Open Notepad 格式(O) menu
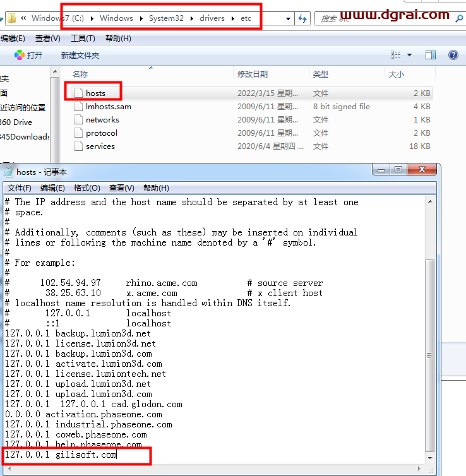Viewport: 466px width, 476px height. 87,188
